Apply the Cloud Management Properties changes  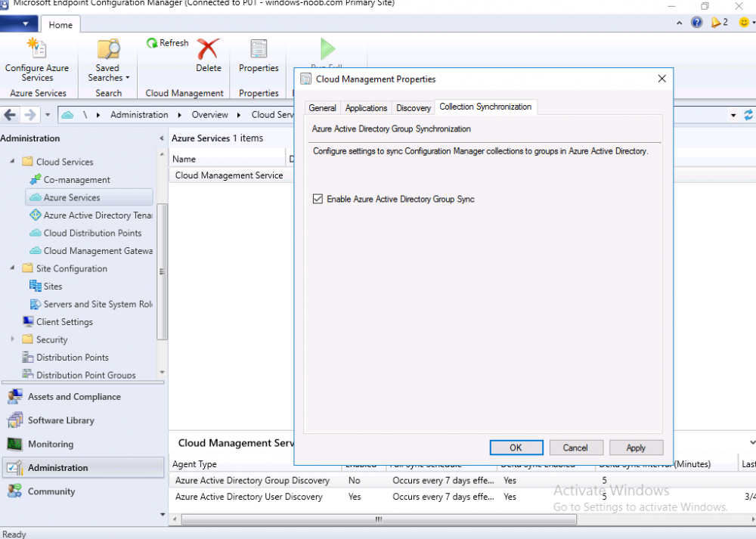tap(636, 448)
